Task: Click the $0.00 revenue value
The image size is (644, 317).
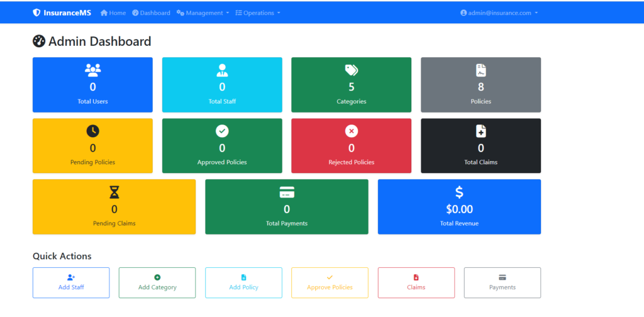Action: click(x=459, y=209)
